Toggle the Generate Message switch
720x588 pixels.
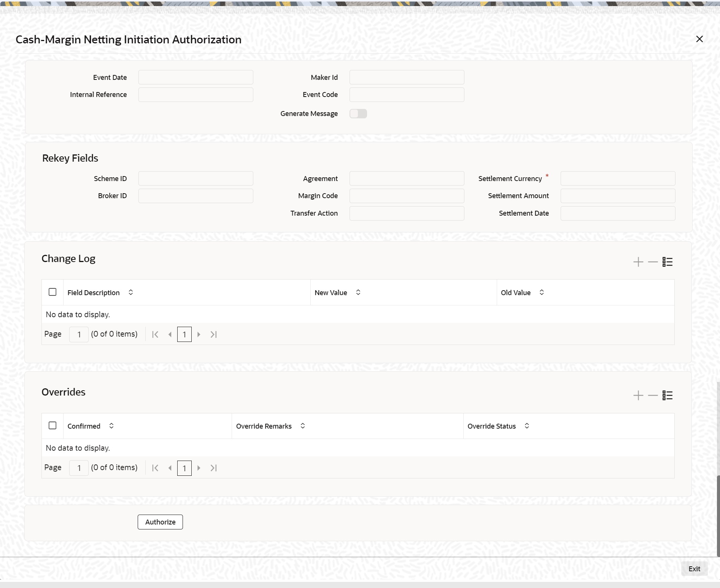[x=358, y=114]
